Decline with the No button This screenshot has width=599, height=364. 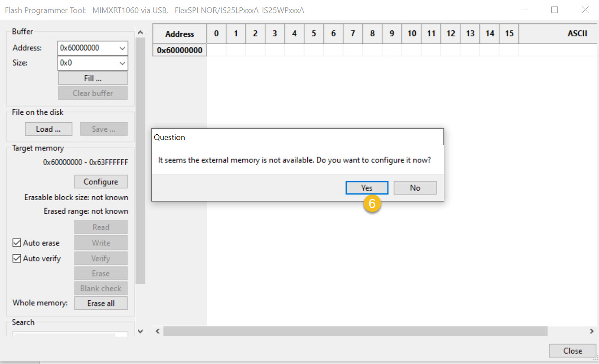point(415,188)
